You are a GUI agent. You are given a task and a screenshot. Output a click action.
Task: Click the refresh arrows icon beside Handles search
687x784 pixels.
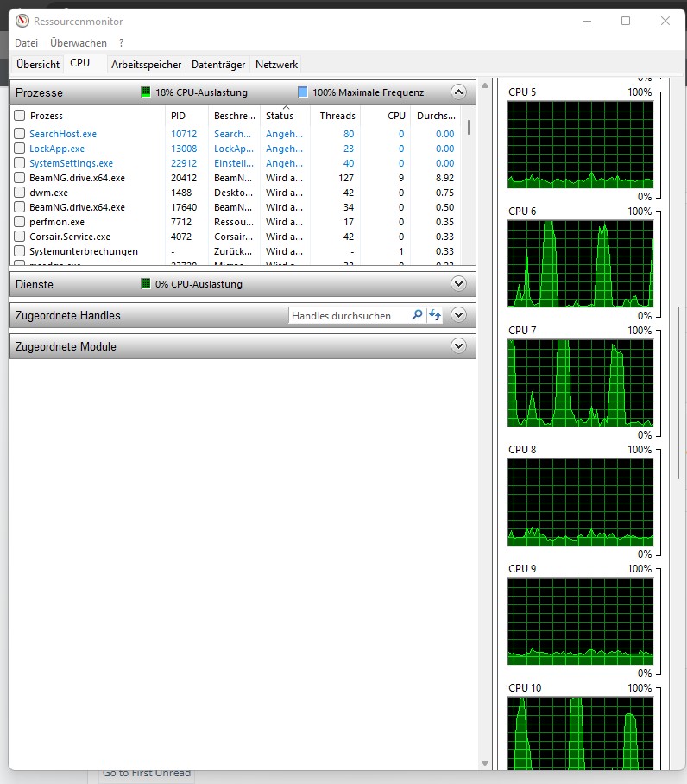[x=435, y=315]
